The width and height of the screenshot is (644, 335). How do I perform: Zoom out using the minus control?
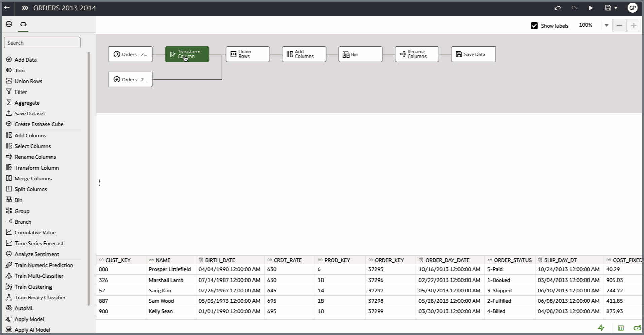[x=619, y=25]
